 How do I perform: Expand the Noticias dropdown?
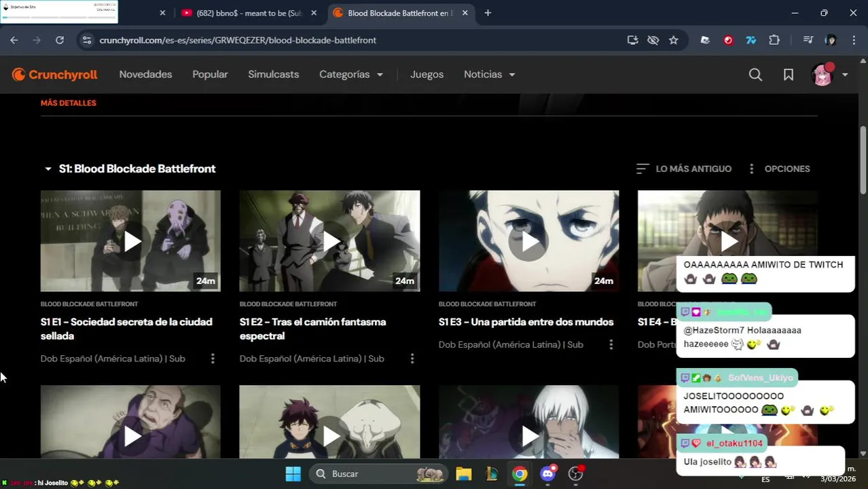[489, 75]
